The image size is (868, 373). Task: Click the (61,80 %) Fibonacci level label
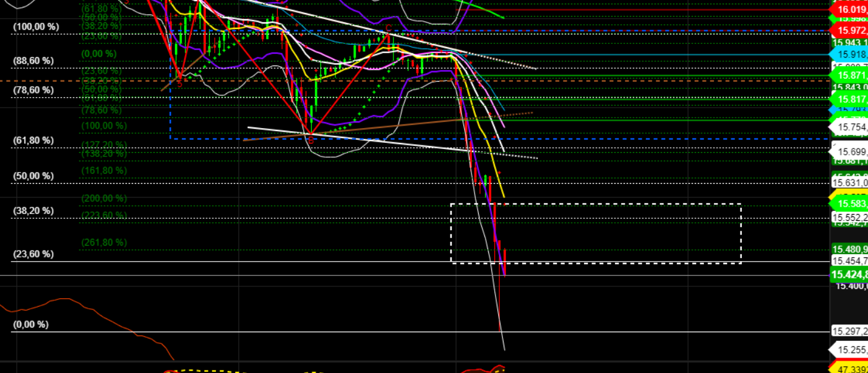[34, 140]
